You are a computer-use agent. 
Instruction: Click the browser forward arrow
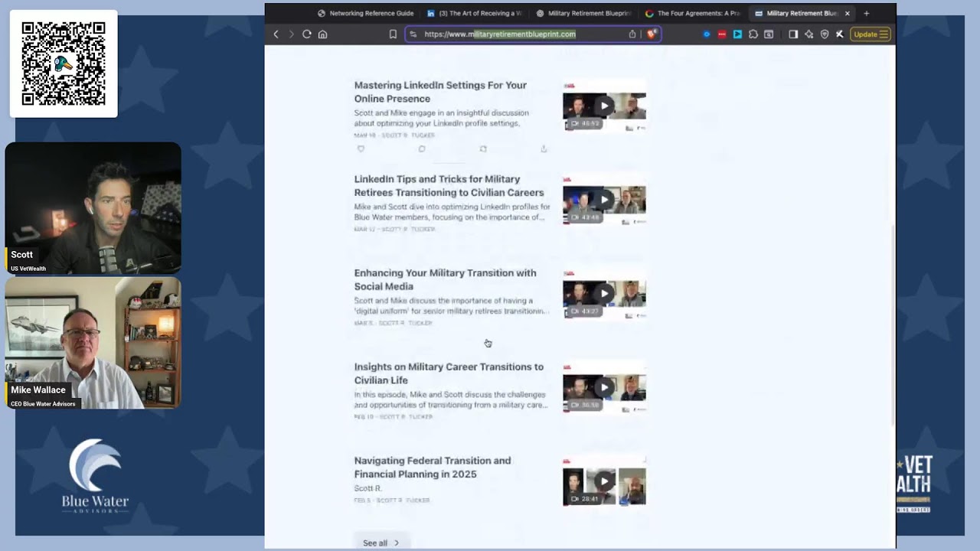tap(291, 34)
